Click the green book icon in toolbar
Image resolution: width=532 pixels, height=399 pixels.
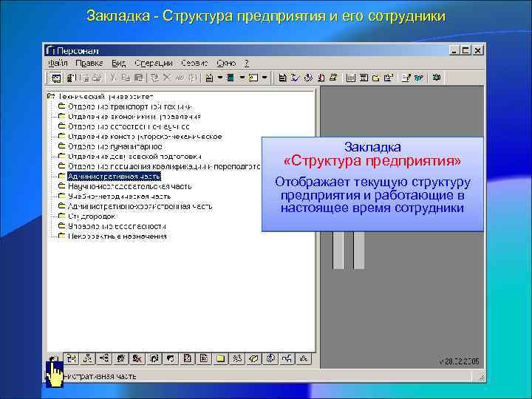[231, 78]
